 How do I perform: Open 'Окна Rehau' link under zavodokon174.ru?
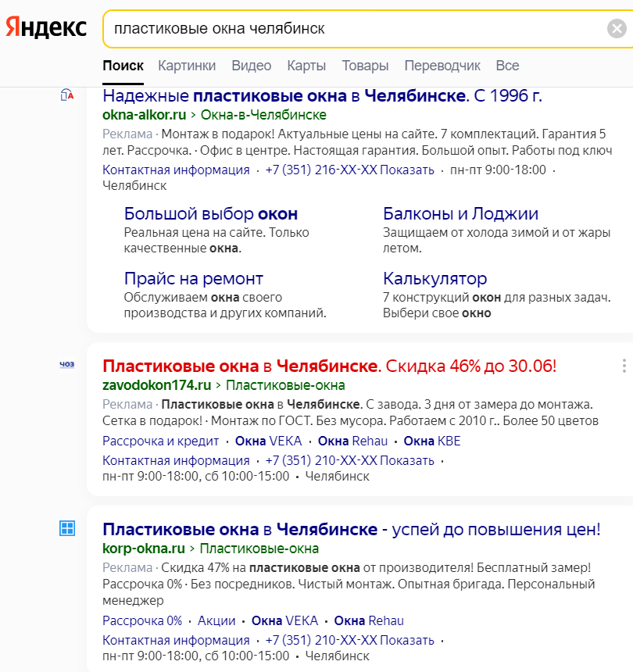[x=352, y=441]
